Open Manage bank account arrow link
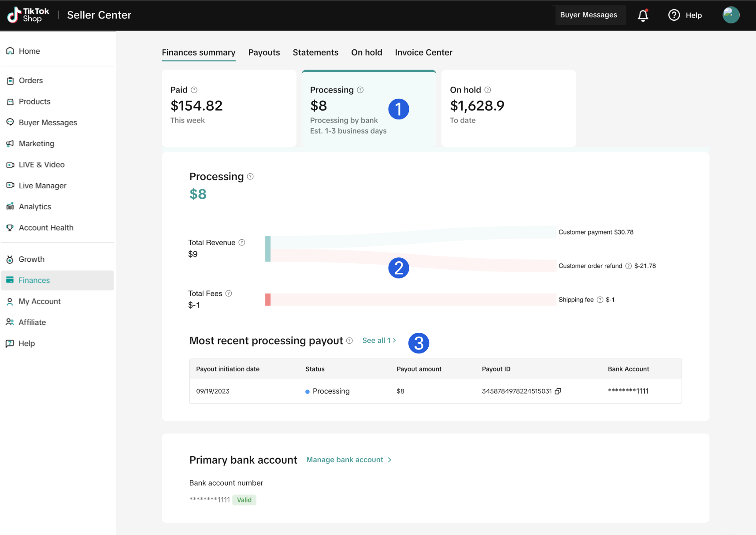 (389, 460)
